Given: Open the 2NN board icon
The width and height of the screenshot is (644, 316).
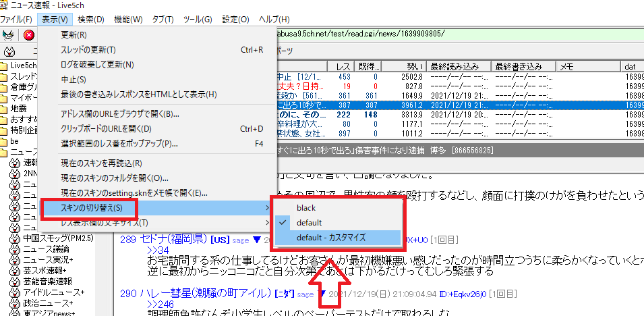Looking at the screenshot, I should [x=15, y=174].
